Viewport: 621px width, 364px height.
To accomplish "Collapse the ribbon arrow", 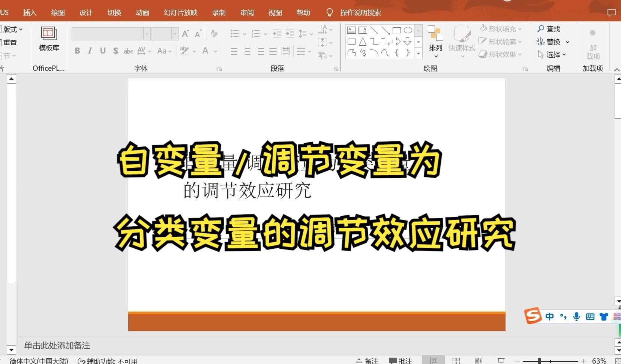I will (x=616, y=70).
